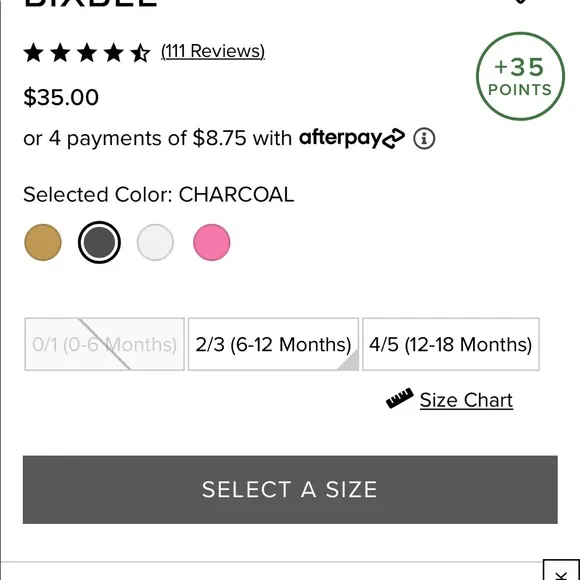
Task: Click the star rating icons
Action: click(87, 53)
